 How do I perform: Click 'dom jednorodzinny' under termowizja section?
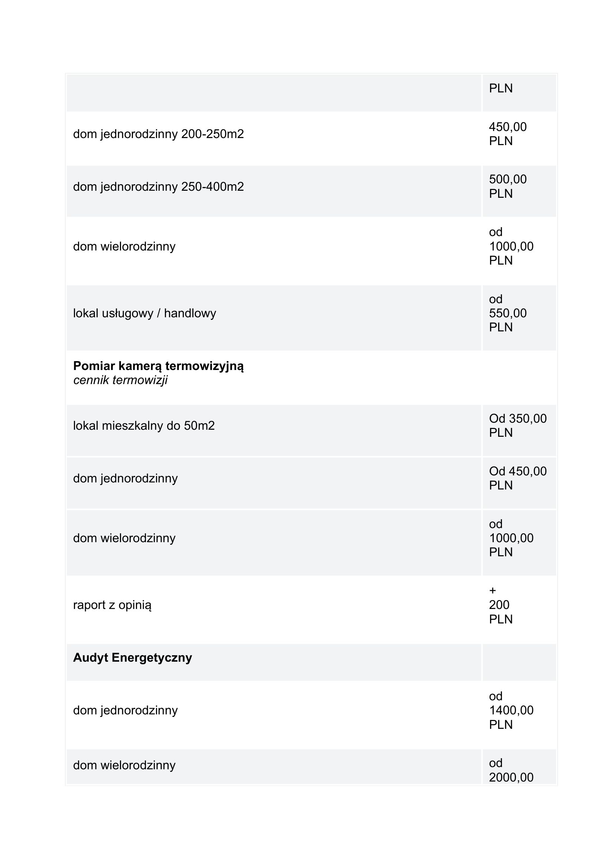pyautogui.click(x=125, y=479)
